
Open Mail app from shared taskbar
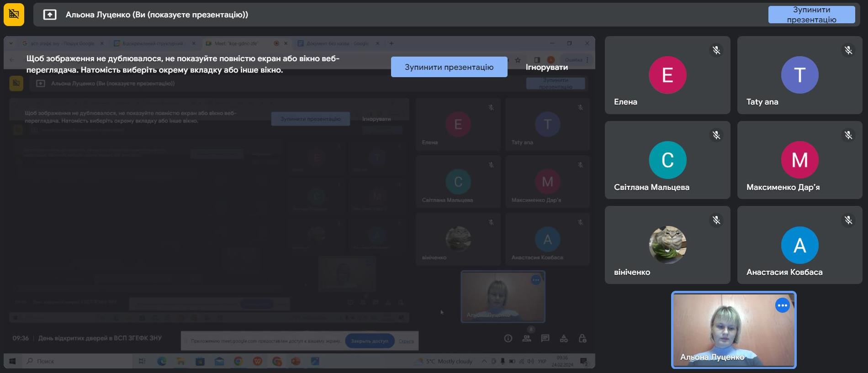[x=219, y=361]
